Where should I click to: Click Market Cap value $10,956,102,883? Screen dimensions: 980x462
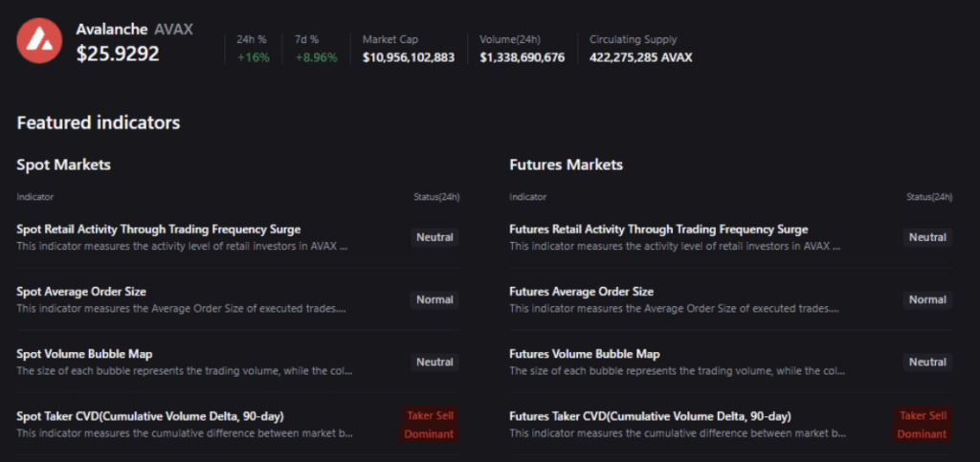click(x=409, y=57)
